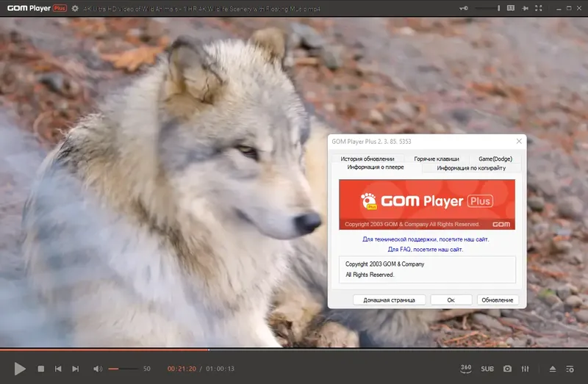Open the SUB subtitle settings
This screenshot has height=384, width=588.
click(x=487, y=369)
